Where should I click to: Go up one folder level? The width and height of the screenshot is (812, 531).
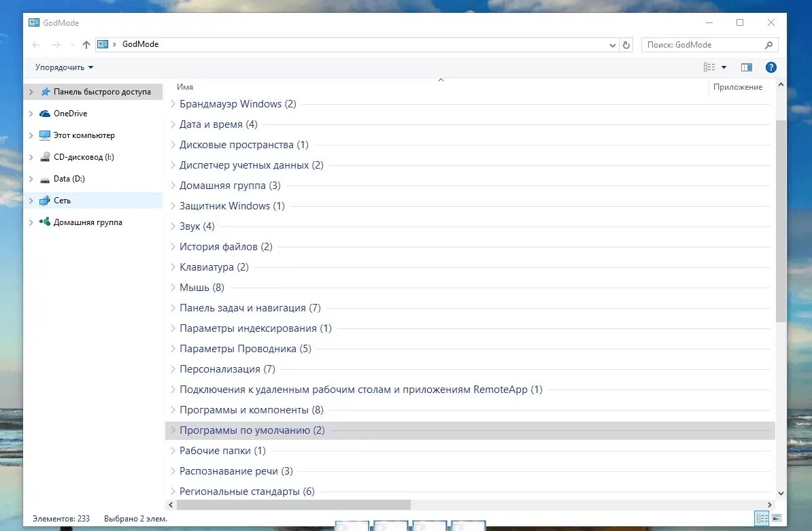(x=86, y=44)
